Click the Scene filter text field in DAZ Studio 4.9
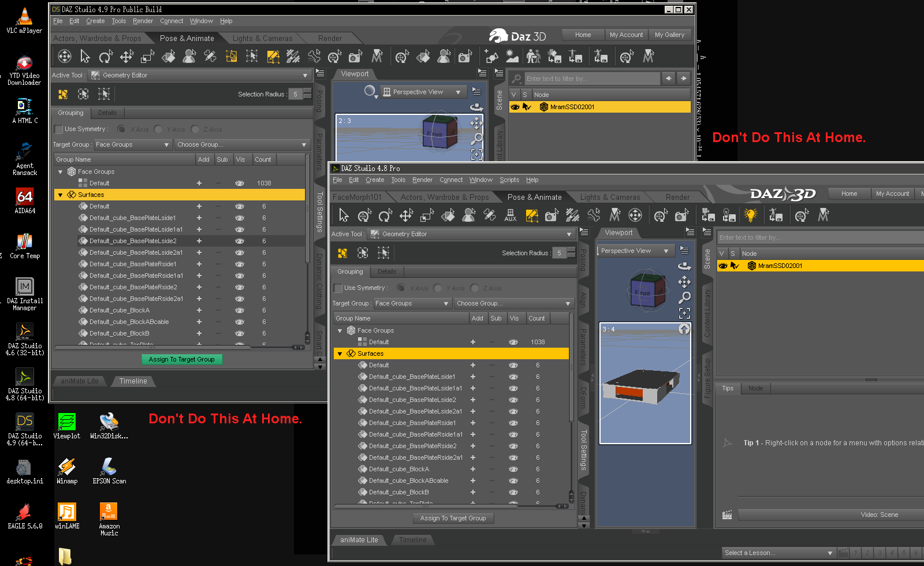The height and width of the screenshot is (566, 924). pos(592,79)
